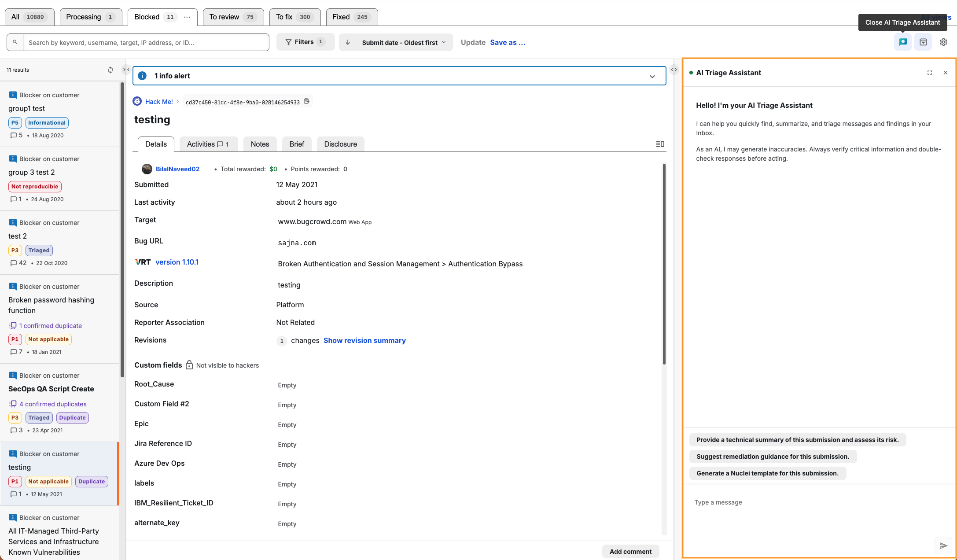
Task: Click the 'Add comment' button
Action: tap(630, 551)
